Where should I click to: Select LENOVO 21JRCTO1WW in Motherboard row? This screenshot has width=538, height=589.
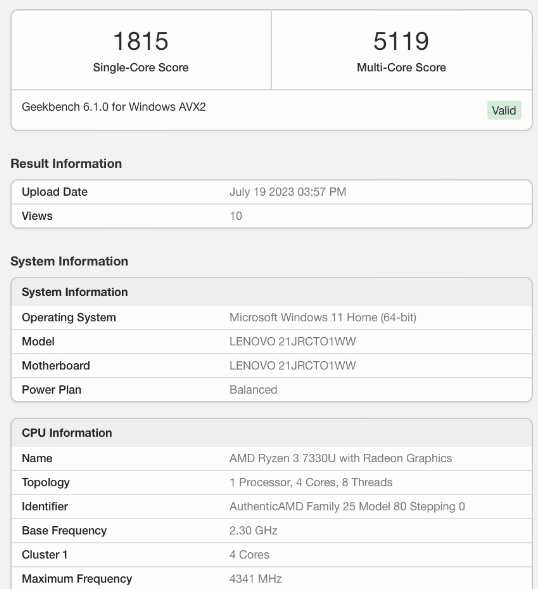[293, 365]
